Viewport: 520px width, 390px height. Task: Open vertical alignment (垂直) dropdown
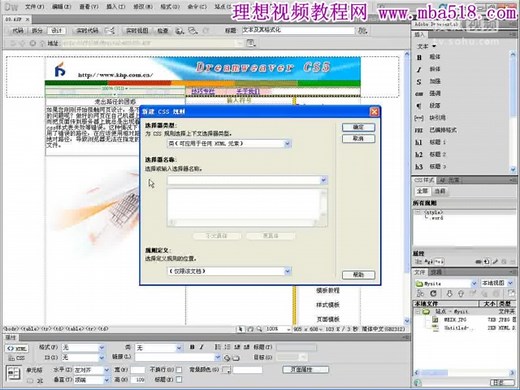pyautogui.click(x=106, y=380)
